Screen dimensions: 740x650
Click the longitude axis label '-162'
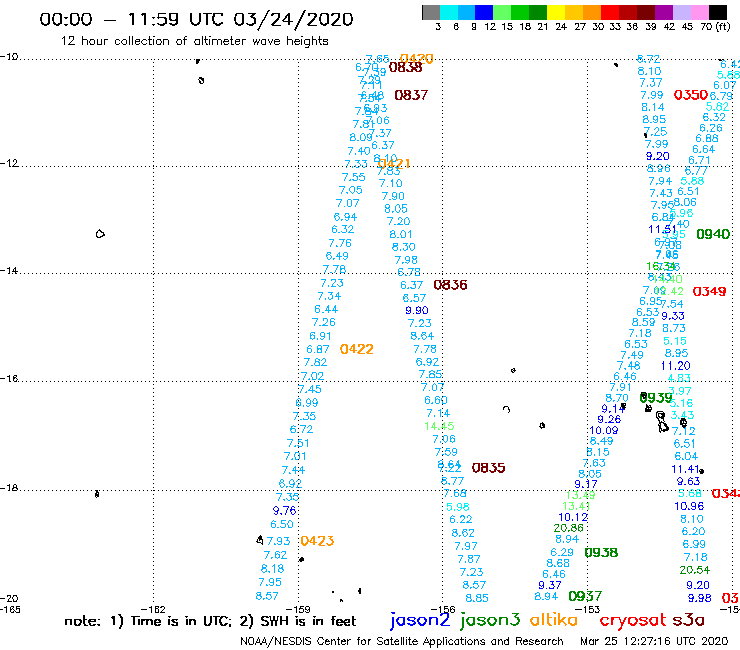coord(153,609)
